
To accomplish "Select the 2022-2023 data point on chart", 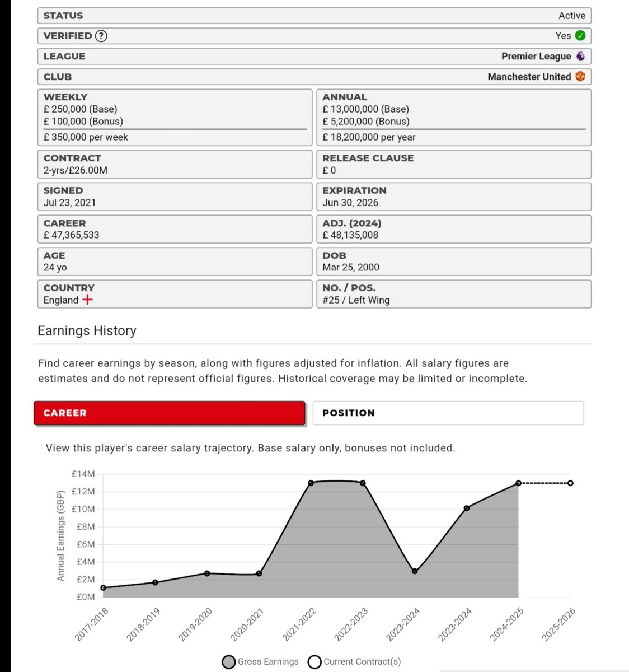I will [363, 483].
